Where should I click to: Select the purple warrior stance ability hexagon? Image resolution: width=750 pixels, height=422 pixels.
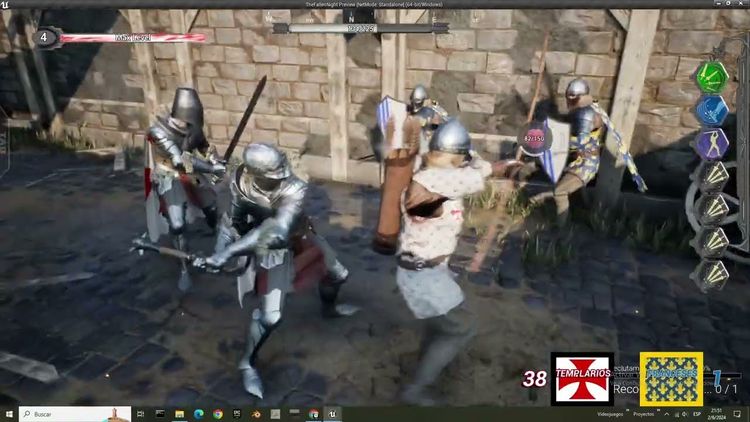[712, 144]
